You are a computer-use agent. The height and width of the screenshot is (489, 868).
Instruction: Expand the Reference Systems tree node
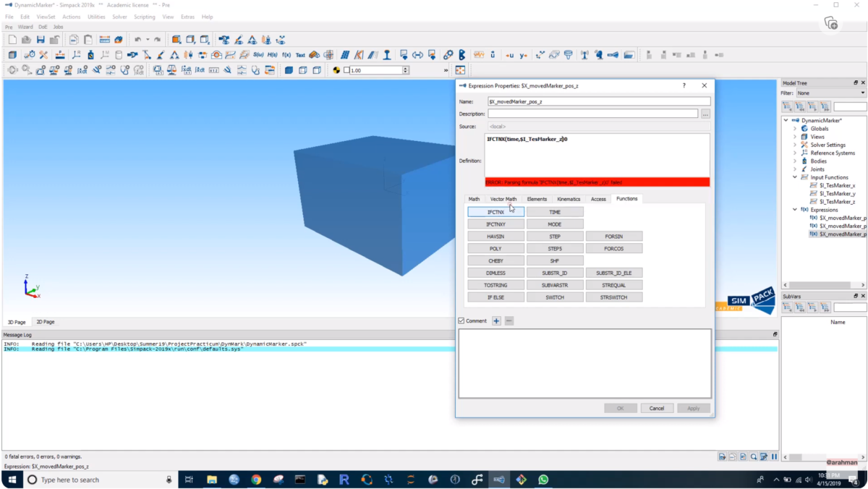(x=795, y=153)
